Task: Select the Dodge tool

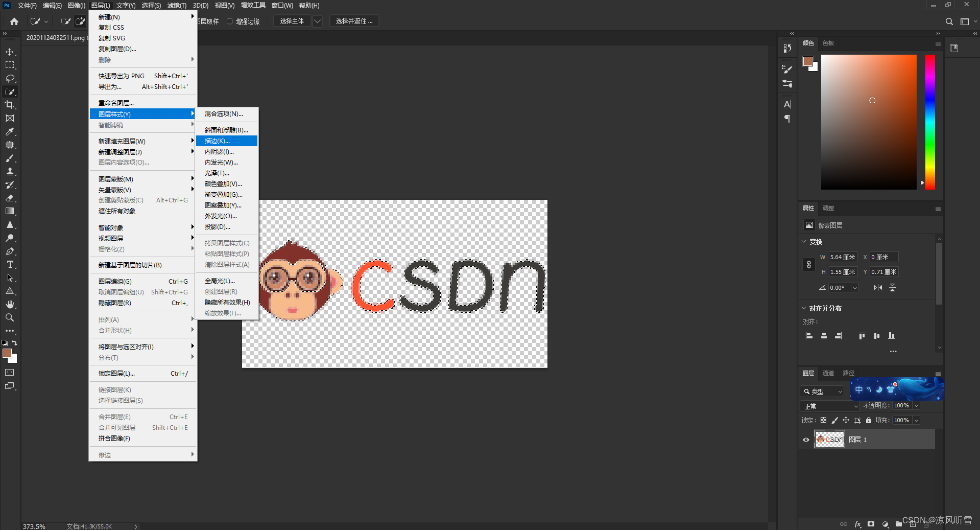Action: [x=10, y=238]
